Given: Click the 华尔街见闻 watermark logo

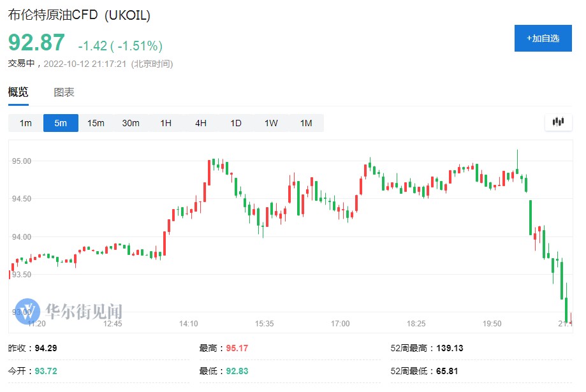Looking at the screenshot, I should click(x=69, y=311).
